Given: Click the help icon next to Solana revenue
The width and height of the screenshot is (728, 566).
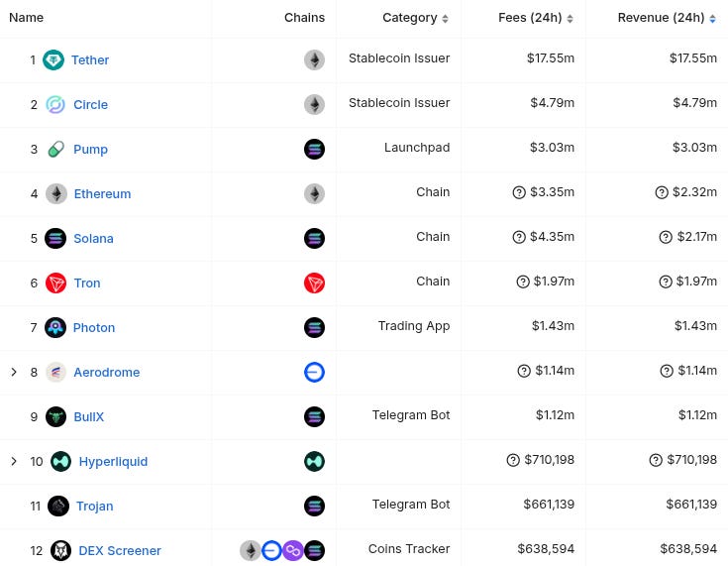Looking at the screenshot, I should pyautogui.click(x=666, y=237).
